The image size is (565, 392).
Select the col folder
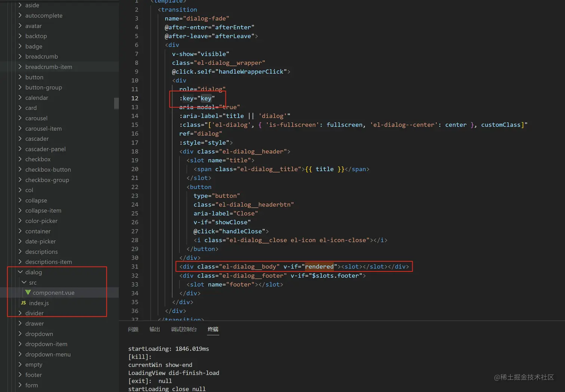29,190
